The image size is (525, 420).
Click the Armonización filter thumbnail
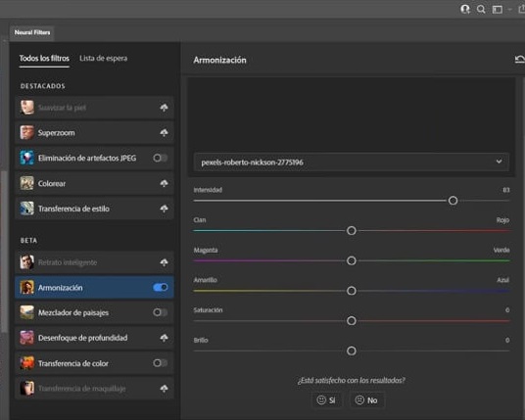point(26,287)
